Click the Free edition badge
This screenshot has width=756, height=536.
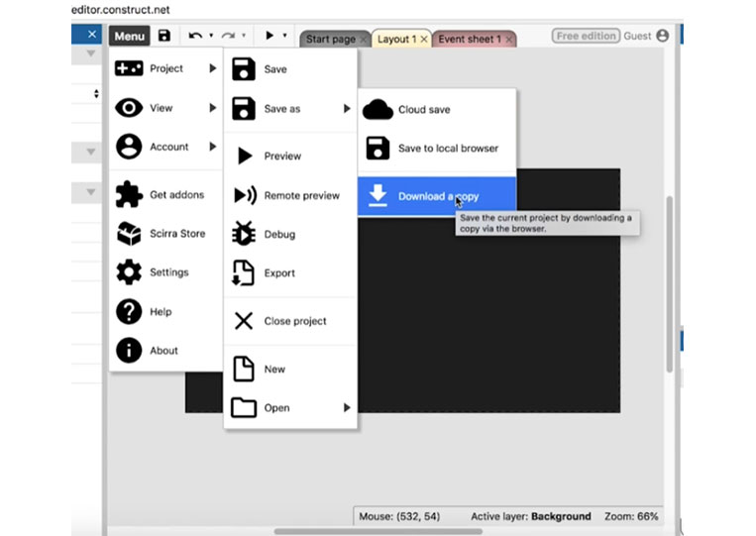coord(586,36)
